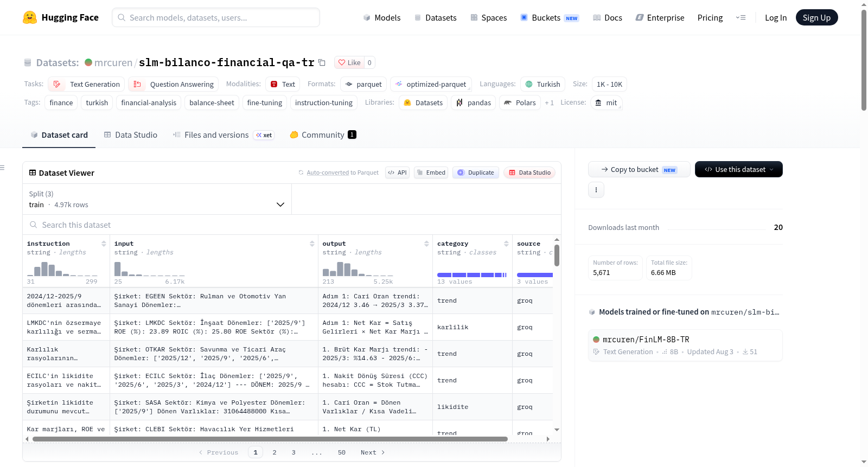Click the Polars library tag
The width and height of the screenshot is (868, 467).
click(x=520, y=103)
